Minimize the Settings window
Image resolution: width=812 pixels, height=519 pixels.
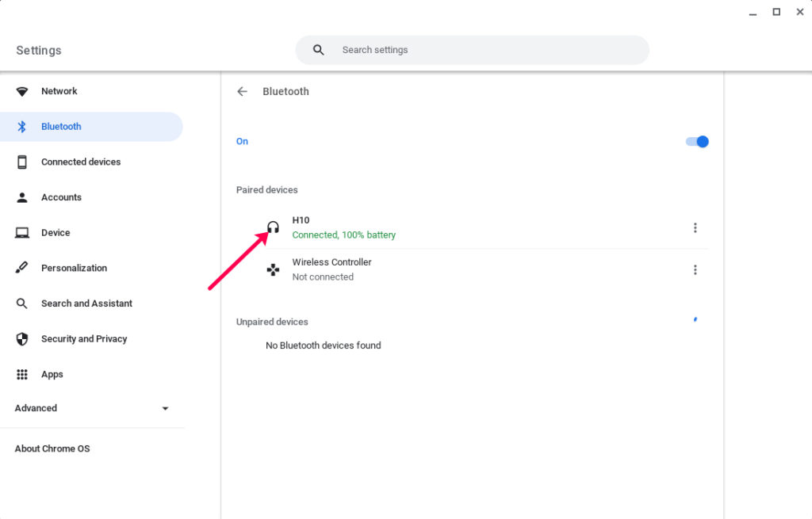pos(753,13)
